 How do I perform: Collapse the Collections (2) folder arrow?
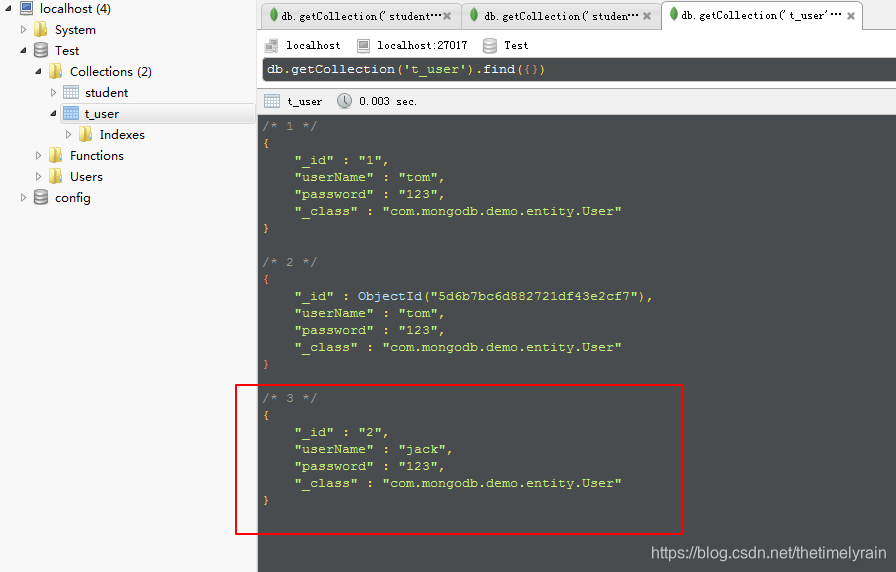(38, 71)
